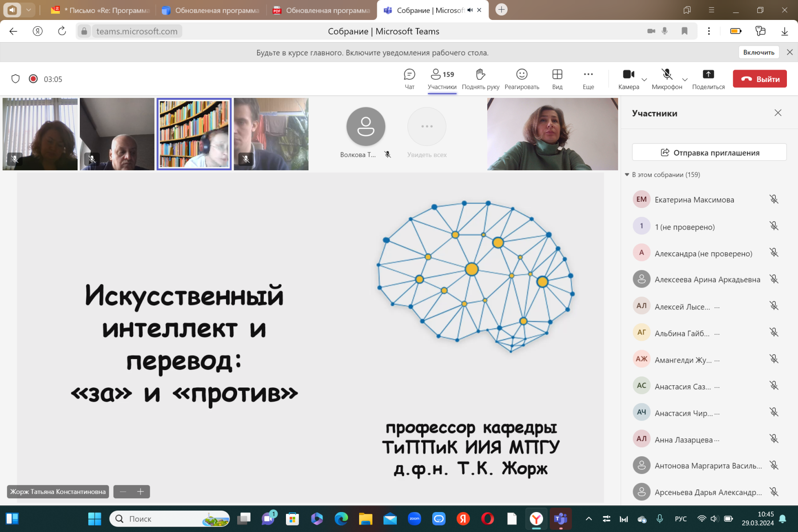This screenshot has height=532, width=798.
Task: Select the Волкова Т... participant tile
Action: [366, 133]
